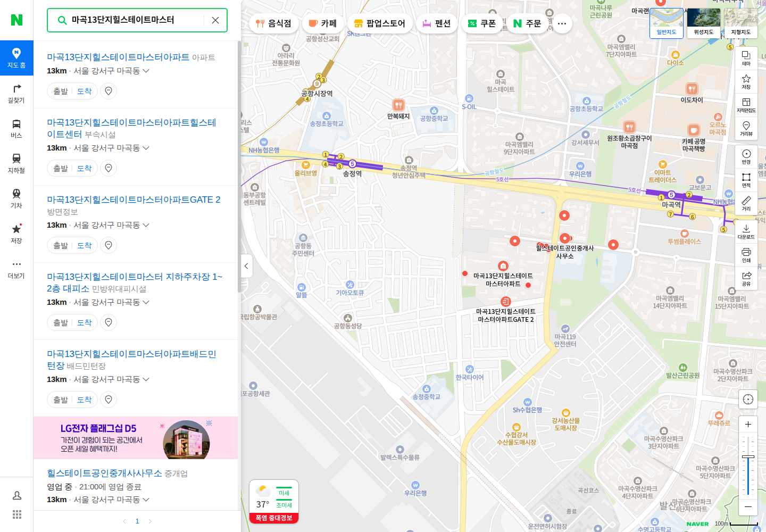766x532 pixels.
Task: Select the 거리 distance ruler tool
Action: (x=746, y=204)
